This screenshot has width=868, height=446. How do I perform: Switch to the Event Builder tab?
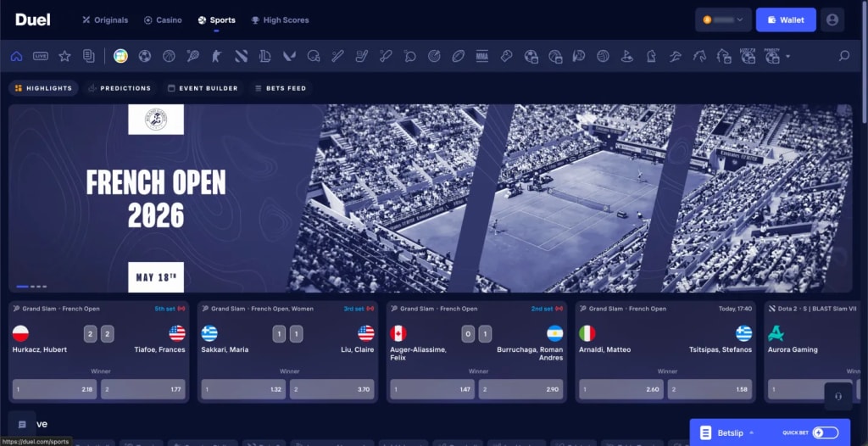click(x=203, y=88)
